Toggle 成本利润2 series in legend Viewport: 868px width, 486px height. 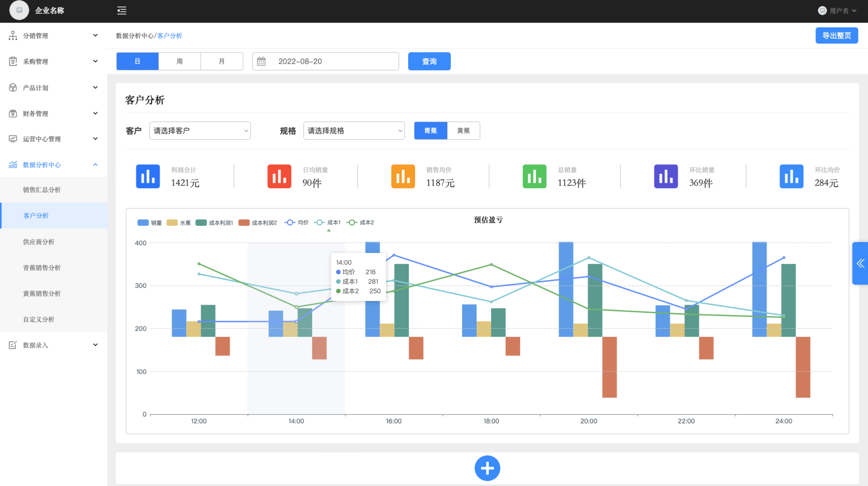258,223
